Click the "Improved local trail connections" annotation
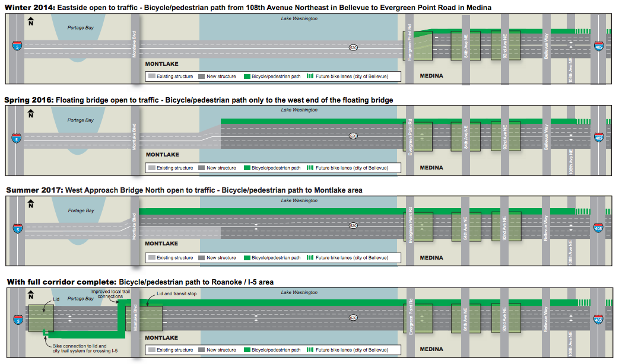 110,294
